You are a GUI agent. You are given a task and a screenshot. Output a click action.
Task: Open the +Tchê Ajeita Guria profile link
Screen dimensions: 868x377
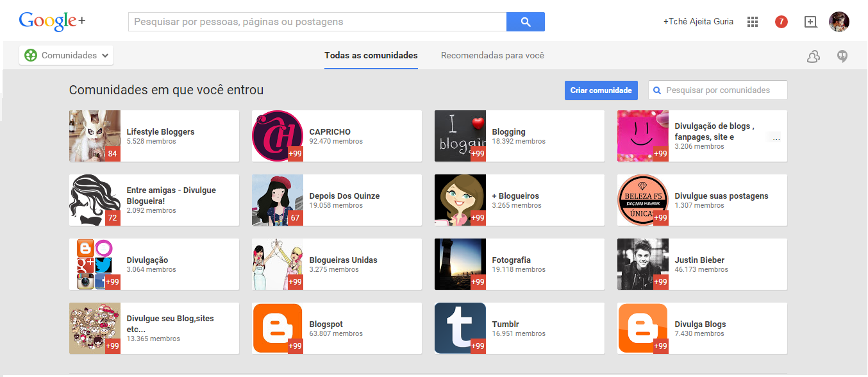coord(698,22)
